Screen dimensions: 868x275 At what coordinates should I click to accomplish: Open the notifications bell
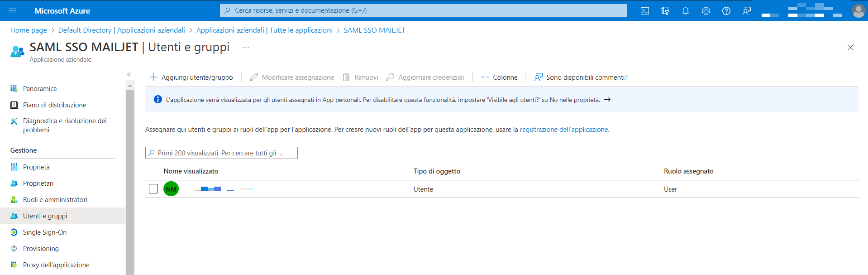coord(686,11)
